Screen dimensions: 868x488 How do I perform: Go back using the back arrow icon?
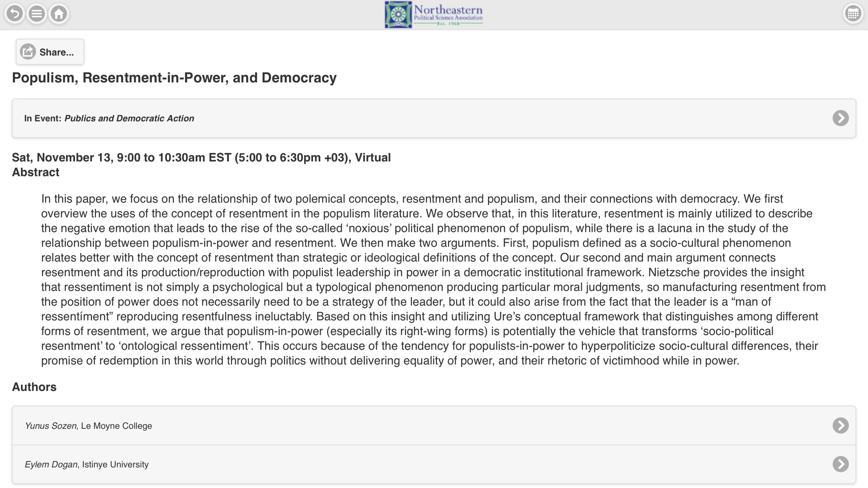click(x=15, y=14)
